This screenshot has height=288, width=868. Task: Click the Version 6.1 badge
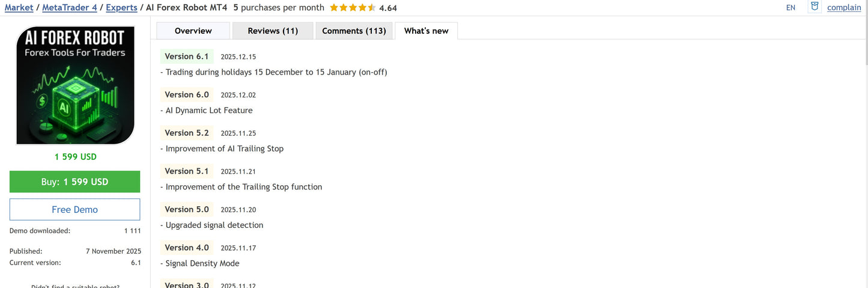click(x=187, y=57)
